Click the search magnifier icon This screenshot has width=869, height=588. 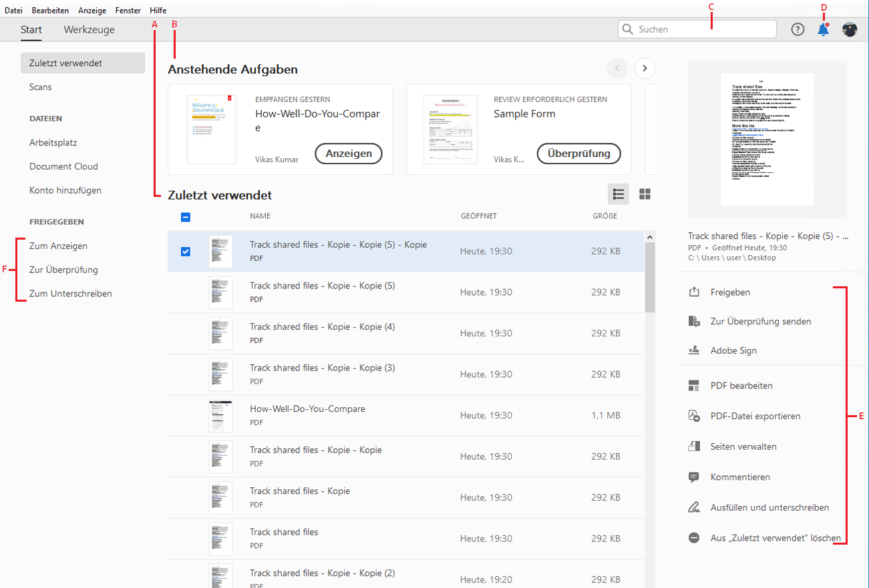[x=628, y=29]
